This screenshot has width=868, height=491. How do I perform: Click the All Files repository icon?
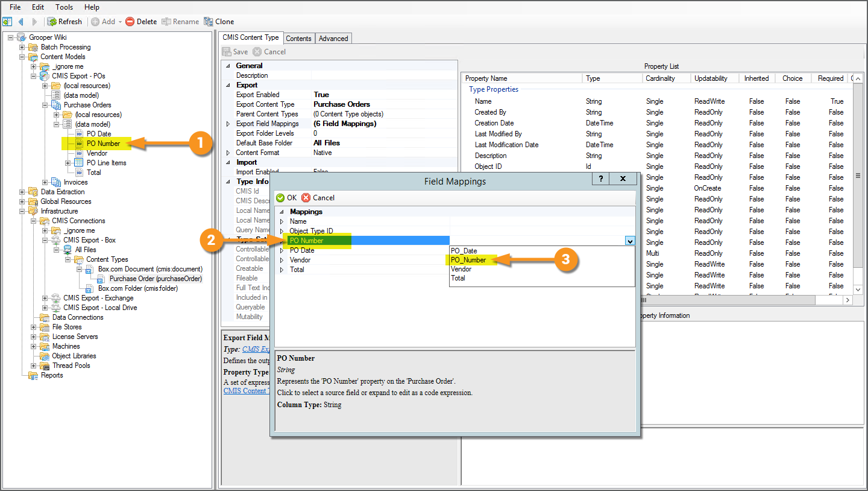coord(68,250)
